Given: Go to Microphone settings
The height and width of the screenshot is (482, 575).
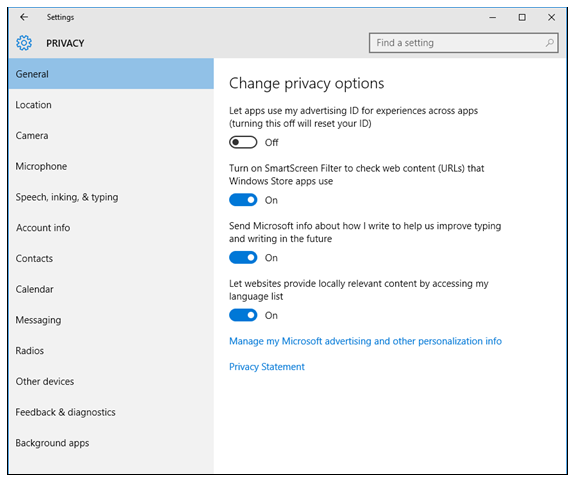Looking at the screenshot, I should pos(111,167).
